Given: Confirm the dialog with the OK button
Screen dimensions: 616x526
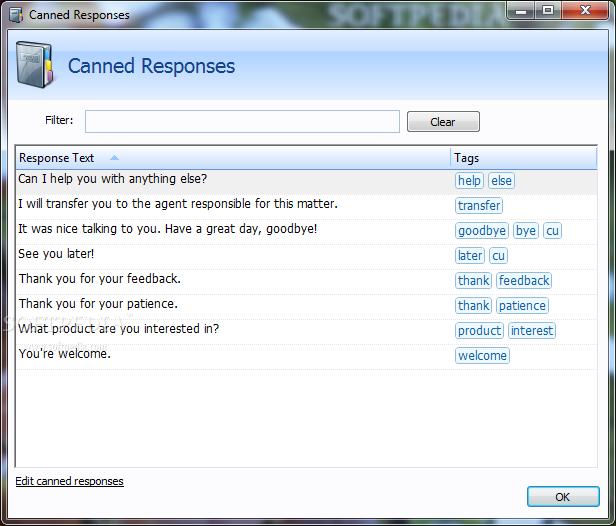Looking at the screenshot, I should tap(563, 497).
